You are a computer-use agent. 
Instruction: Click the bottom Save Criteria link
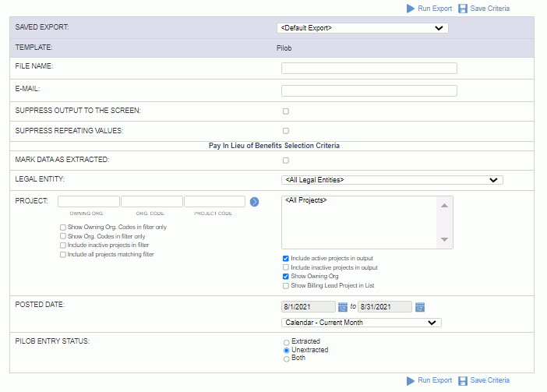coord(490,380)
